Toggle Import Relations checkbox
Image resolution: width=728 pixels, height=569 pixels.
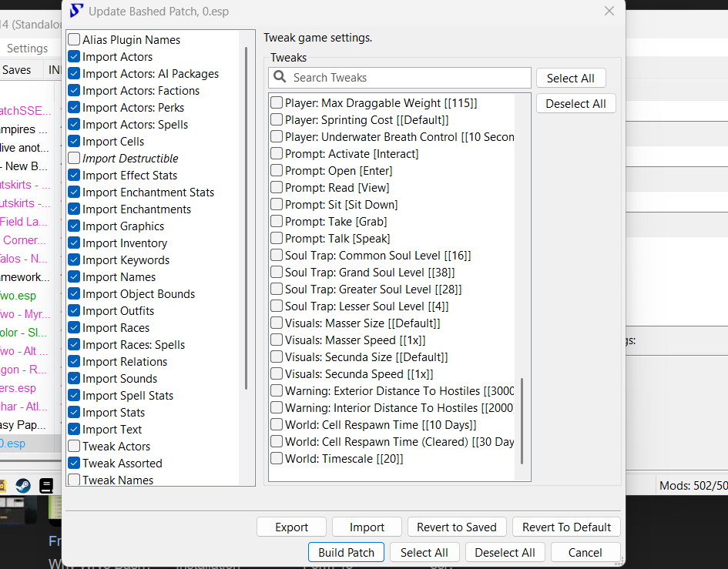(74, 362)
